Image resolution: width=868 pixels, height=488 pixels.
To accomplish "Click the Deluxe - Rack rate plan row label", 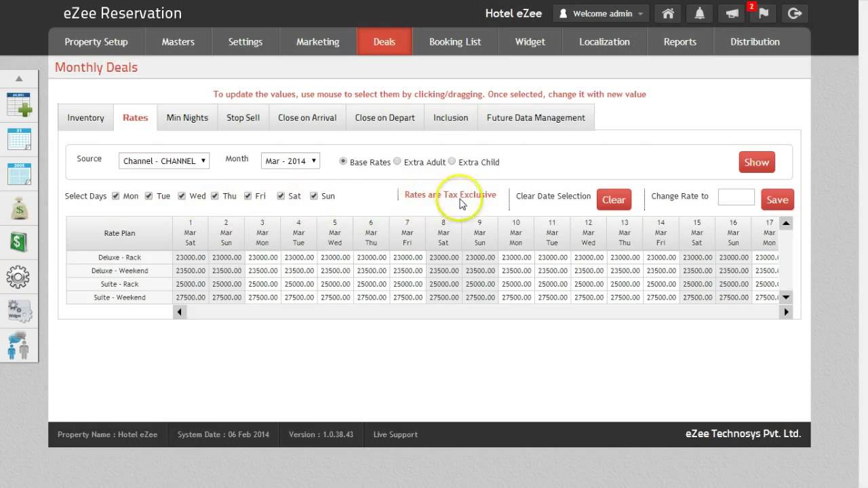I will click(x=119, y=258).
